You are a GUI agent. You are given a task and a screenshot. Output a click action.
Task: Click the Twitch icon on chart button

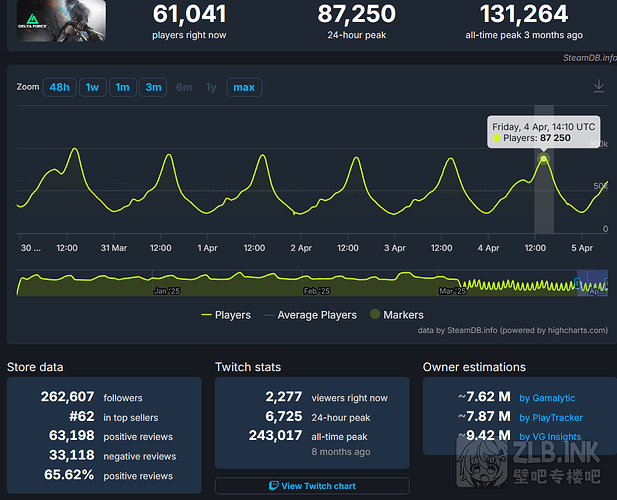coord(273,486)
